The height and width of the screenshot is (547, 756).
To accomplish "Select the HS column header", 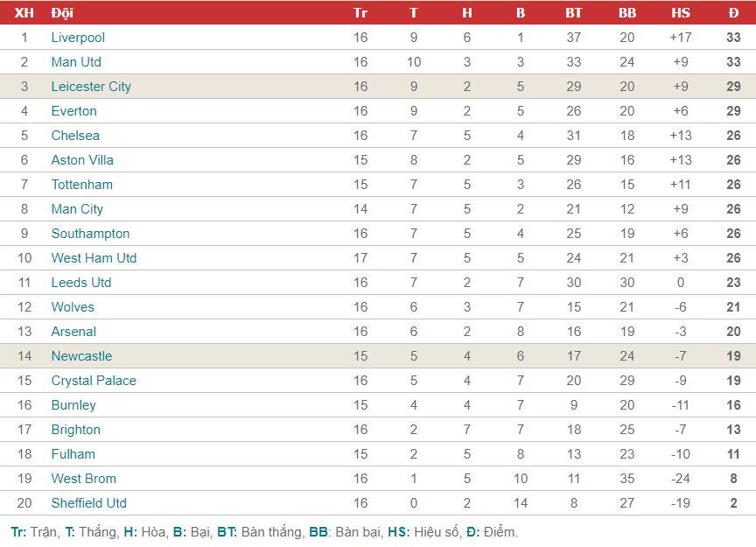I will pyautogui.click(x=681, y=13).
